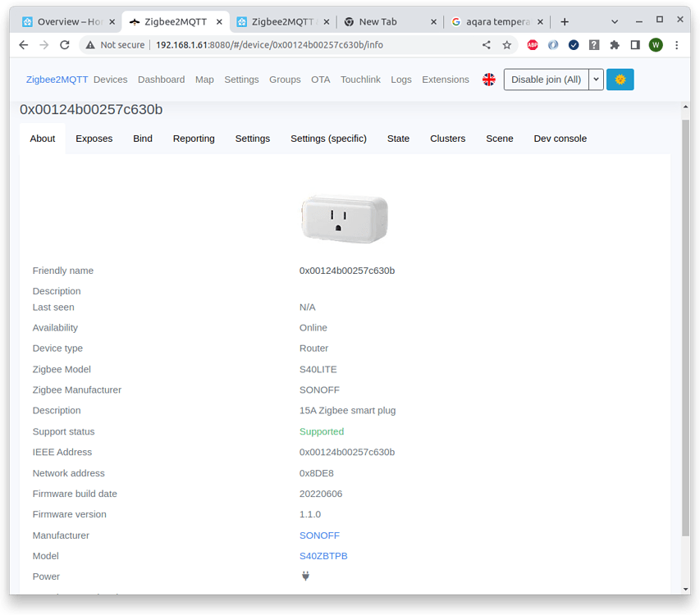This screenshot has height=615, width=700.
Task: Open the Dashboard navigation item
Action: tap(161, 79)
